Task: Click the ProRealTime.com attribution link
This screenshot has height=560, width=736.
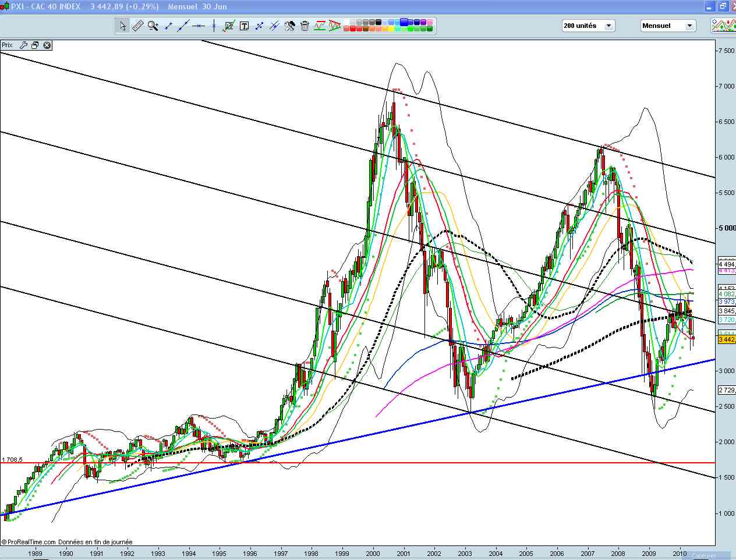Action: pyautogui.click(x=35, y=541)
